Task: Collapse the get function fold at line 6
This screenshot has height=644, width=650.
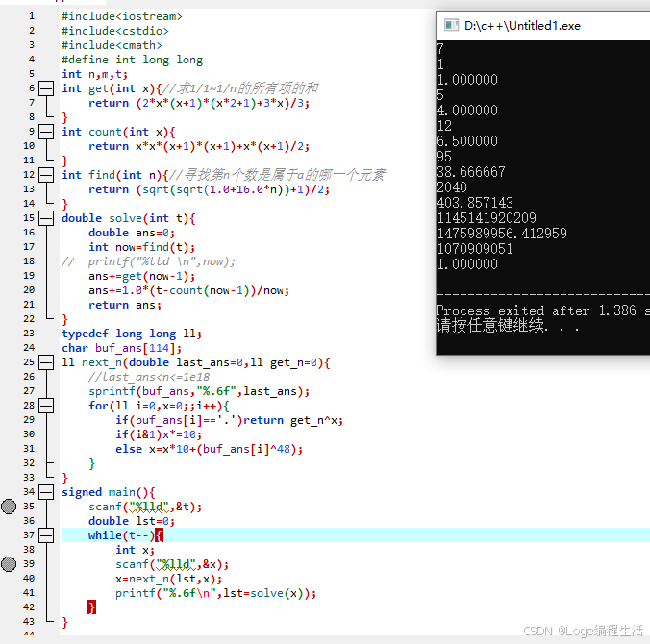Action: pyautogui.click(x=46, y=88)
